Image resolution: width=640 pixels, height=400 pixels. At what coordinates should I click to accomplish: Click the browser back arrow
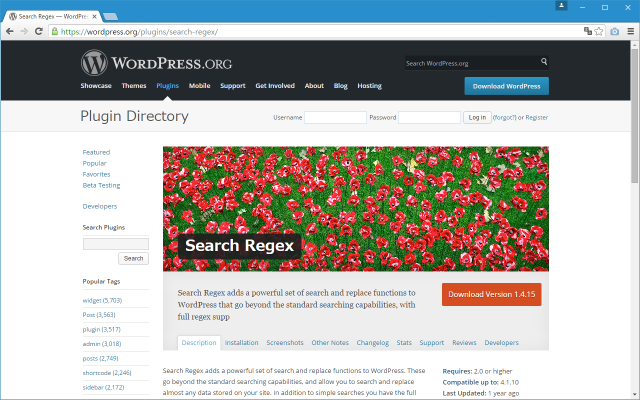(x=10, y=31)
